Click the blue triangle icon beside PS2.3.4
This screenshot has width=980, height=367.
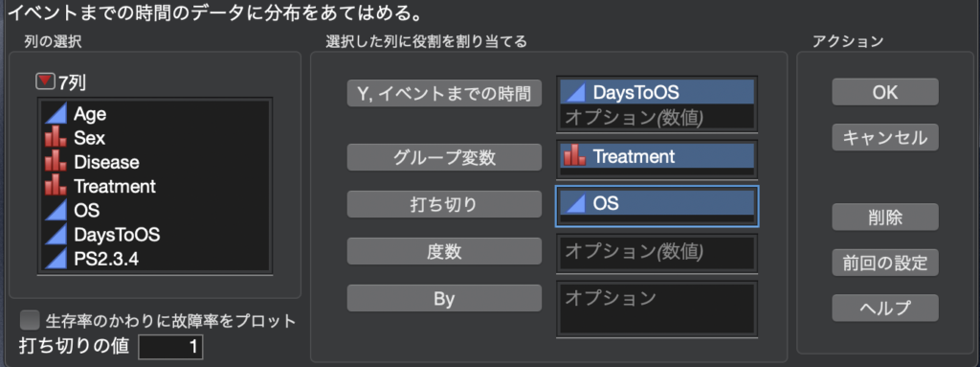[x=55, y=259]
